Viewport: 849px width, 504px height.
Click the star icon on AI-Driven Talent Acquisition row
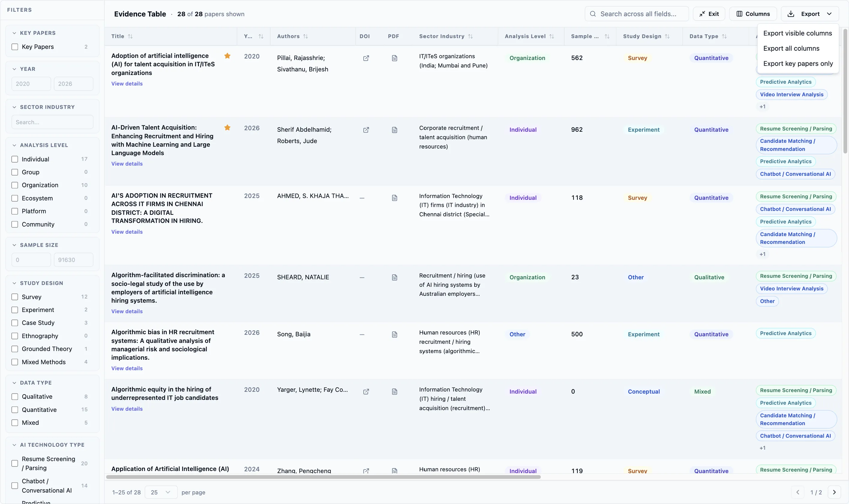(227, 127)
